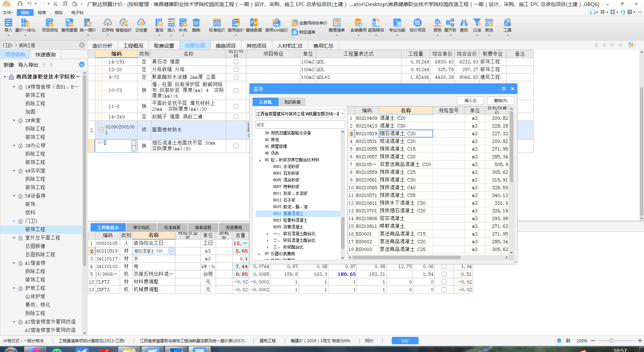Open the 颜色 color tool
644x352 pixels.
(x=437, y=26)
